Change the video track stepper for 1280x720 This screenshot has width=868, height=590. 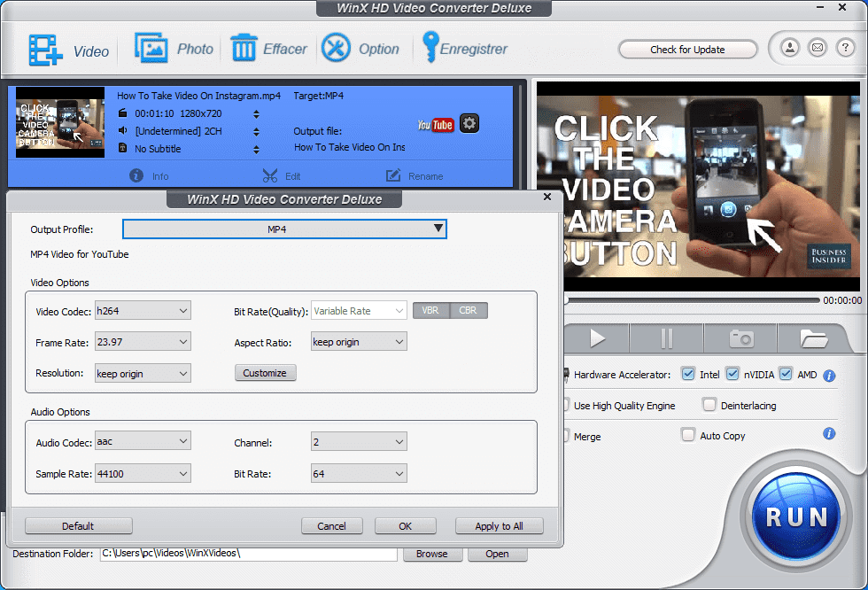pyautogui.click(x=256, y=114)
